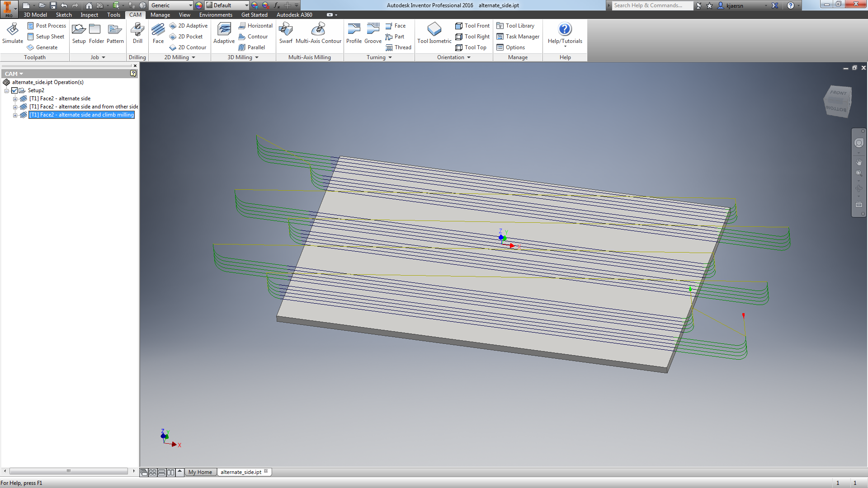The width and height of the screenshot is (868, 488).
Task: Toggle the Setup2 operations checkbox
Action: click(x=15, y=90)
